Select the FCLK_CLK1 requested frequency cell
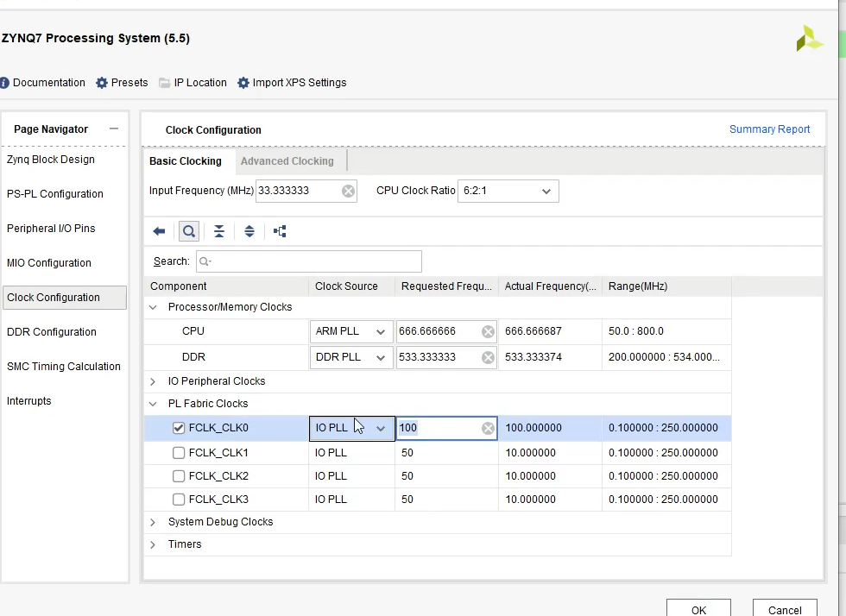This screenshot has height=616, width=846. [x=447, y=453]
